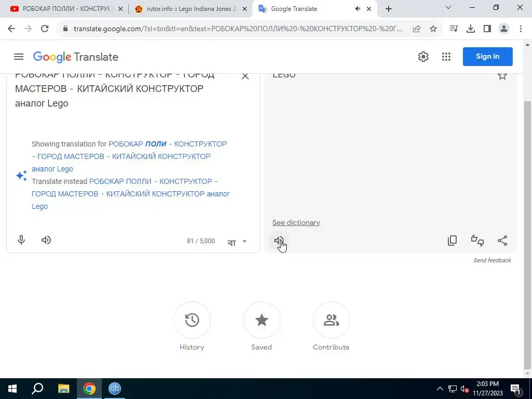Share this page from the address bar
The height and width of the screenshot is (399, 532).
pyautogui.click(x=417, y=29)
